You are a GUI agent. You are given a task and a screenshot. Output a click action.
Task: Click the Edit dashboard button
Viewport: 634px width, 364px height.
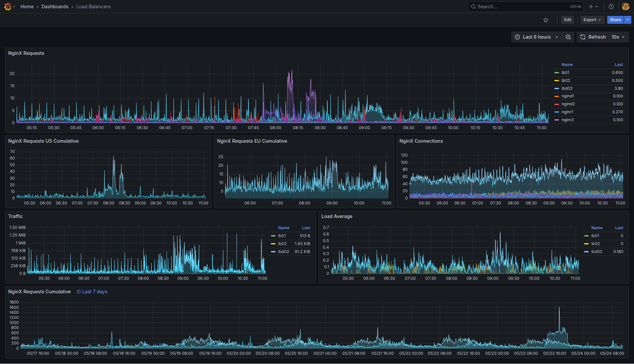tap(568, 20)
